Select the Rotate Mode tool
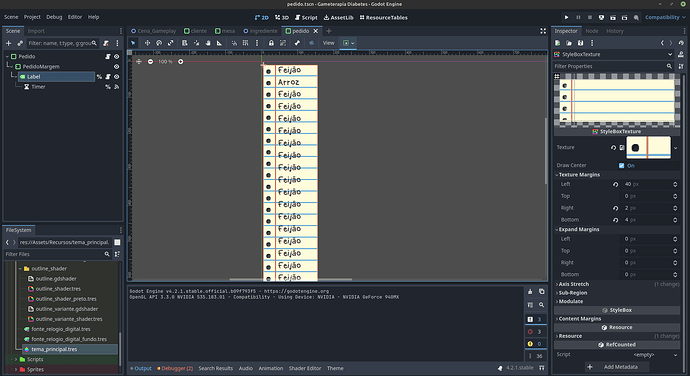The width and height of the screenshot is (690, 376). (159, 43)
